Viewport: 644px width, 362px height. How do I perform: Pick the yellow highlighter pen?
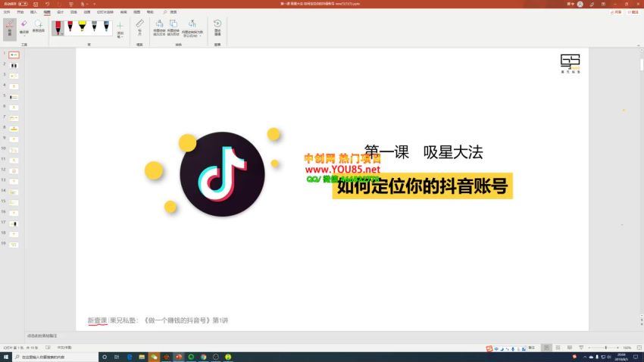point(82,27)
